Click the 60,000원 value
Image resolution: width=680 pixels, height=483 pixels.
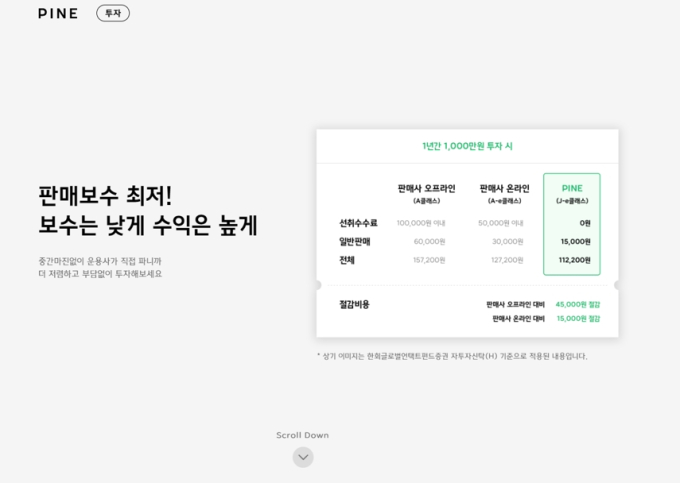(x=429, y=242)
